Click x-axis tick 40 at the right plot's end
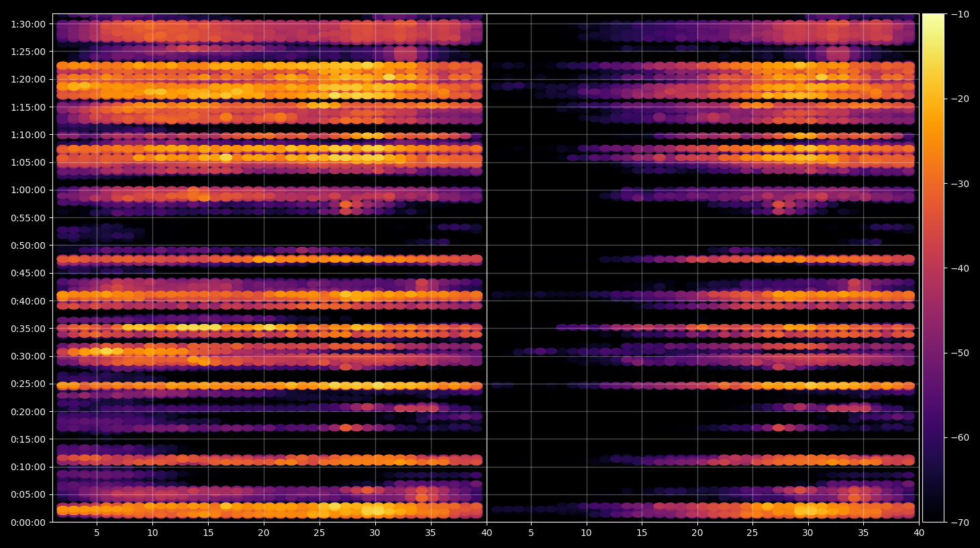This screenshot has height=548, width=980. click(919, 533)
